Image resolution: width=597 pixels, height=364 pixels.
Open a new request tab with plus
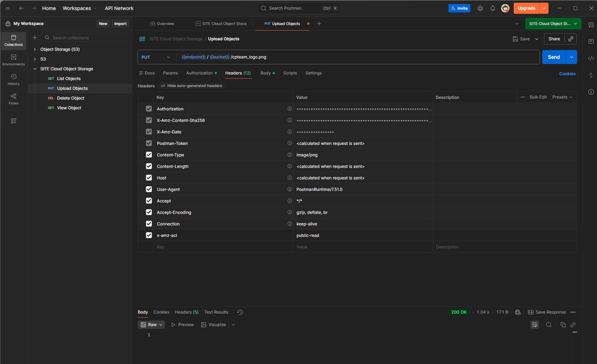coord(319,24)
